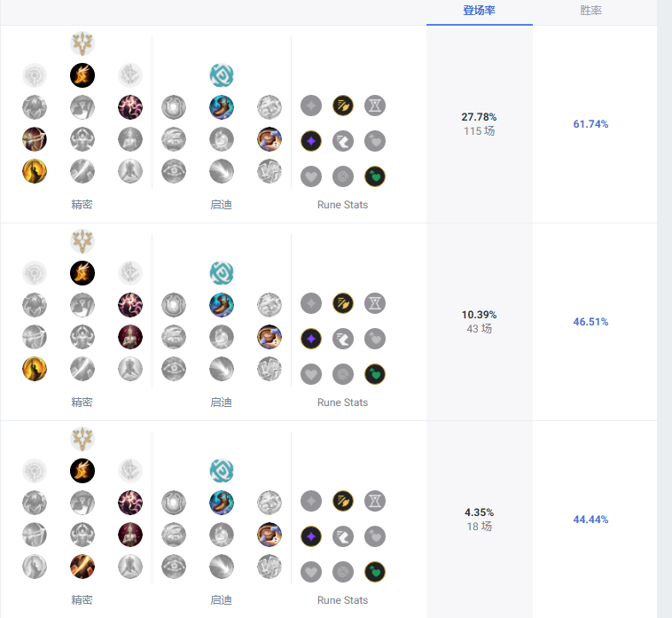Click the 46.51% win rate value

[590, 322]
